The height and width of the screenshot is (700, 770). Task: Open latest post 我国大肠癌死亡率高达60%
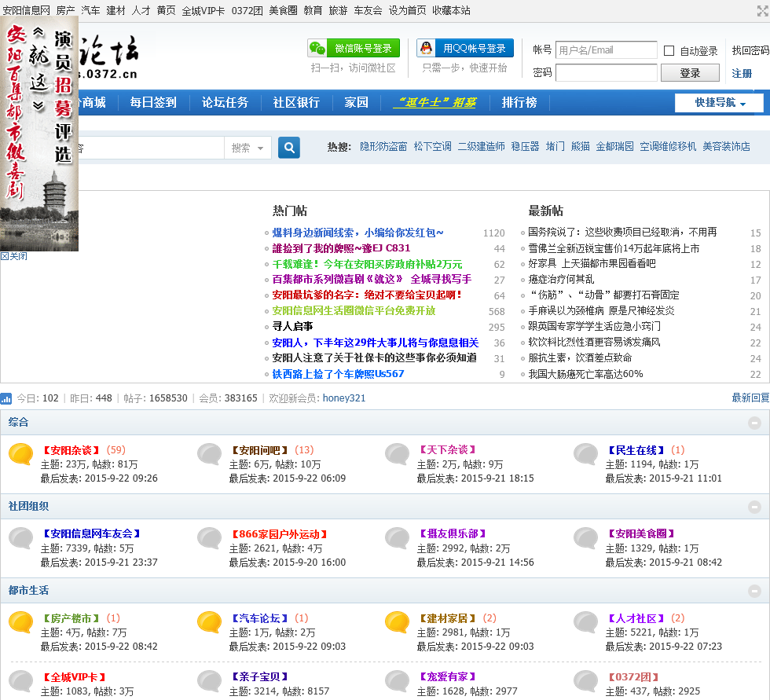point(585,374)
